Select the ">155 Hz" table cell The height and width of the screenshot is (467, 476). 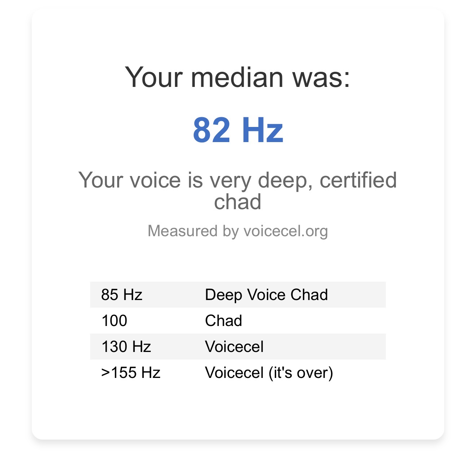131,373
